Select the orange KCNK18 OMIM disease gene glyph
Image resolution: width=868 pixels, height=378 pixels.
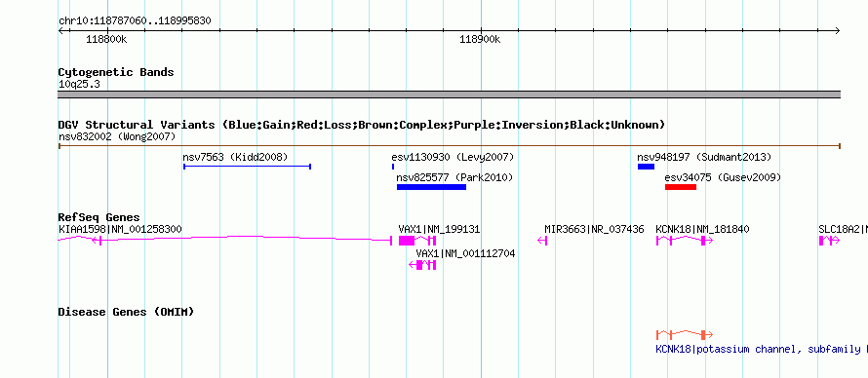click(x=685, y=335)
